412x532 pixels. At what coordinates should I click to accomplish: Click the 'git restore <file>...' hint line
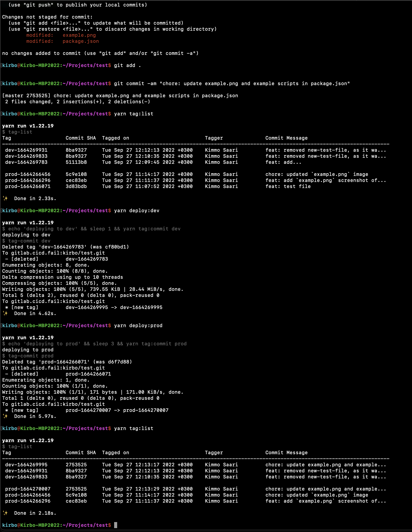point(113,29)
